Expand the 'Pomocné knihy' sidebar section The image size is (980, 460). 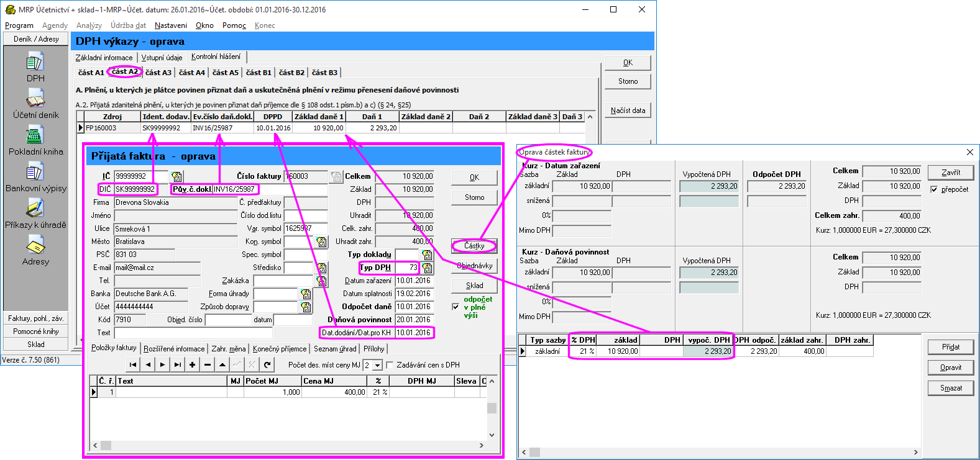[35, 331]
